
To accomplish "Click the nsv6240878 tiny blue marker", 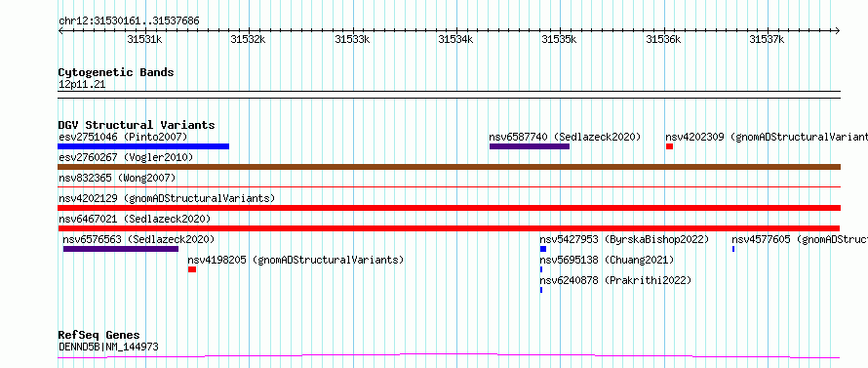I will point(541,290).
